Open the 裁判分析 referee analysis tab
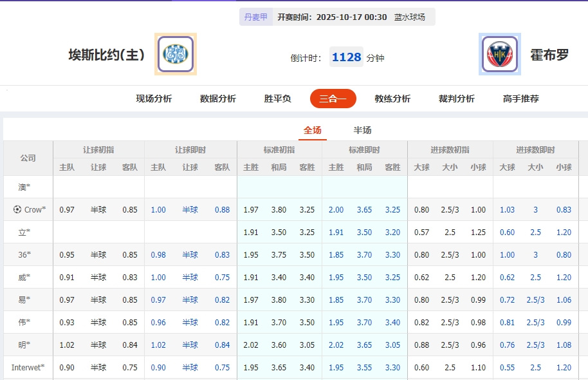The width and height of the screenshot is (588, 380). (457, 99)
